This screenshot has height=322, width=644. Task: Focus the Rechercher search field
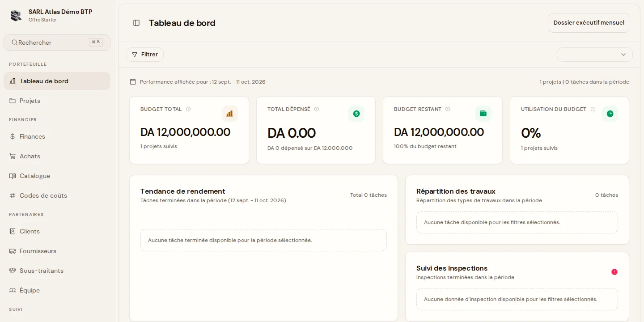(57, 42)
